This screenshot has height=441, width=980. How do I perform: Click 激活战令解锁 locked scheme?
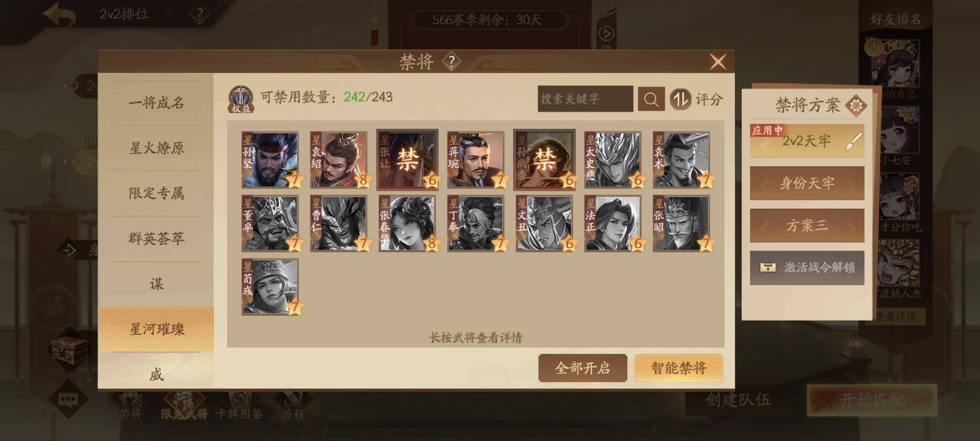807,267
